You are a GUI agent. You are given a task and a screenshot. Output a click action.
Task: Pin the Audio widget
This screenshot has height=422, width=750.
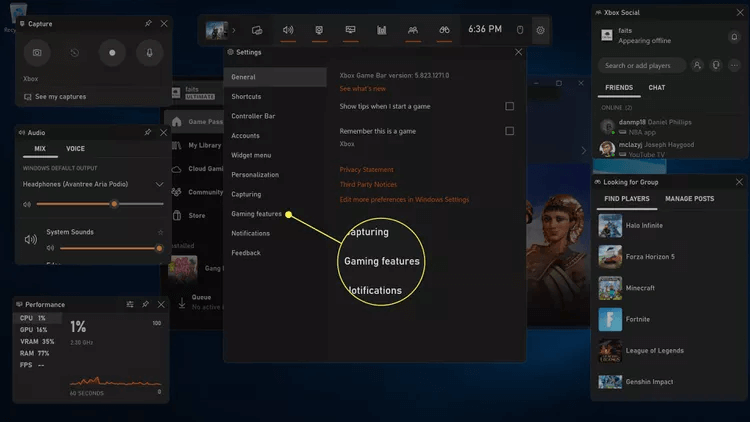click(148, 132)
